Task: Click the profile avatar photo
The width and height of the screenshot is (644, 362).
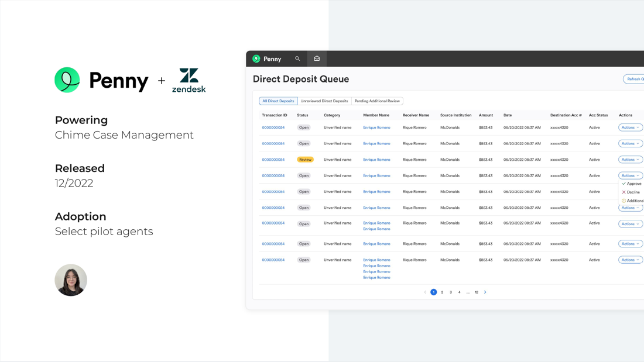Action: [71, 280]
